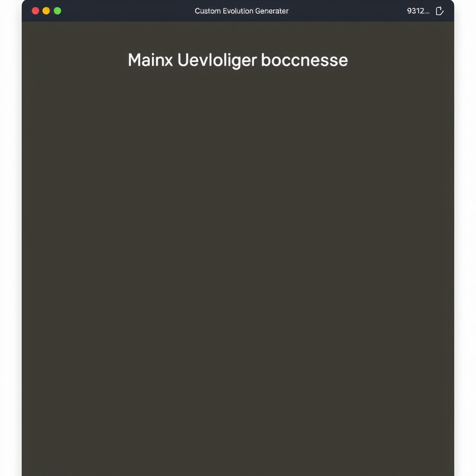476x476 pixels.
Task: Click the page icon in the title bar
Action: [440, 11]
